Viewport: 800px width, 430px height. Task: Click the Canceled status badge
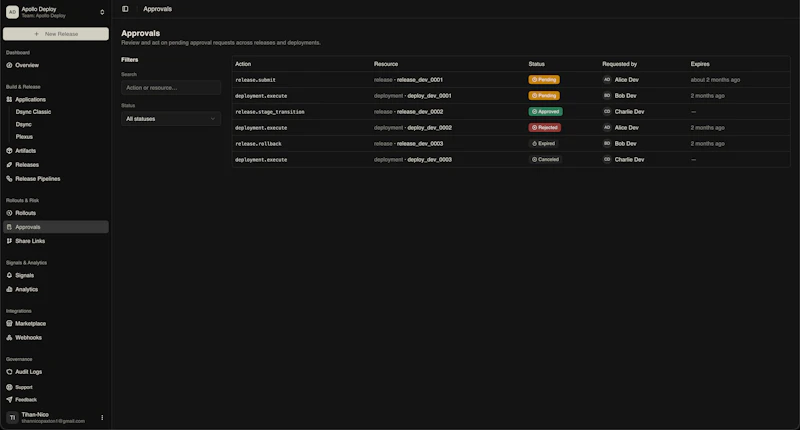pos(545,159)
